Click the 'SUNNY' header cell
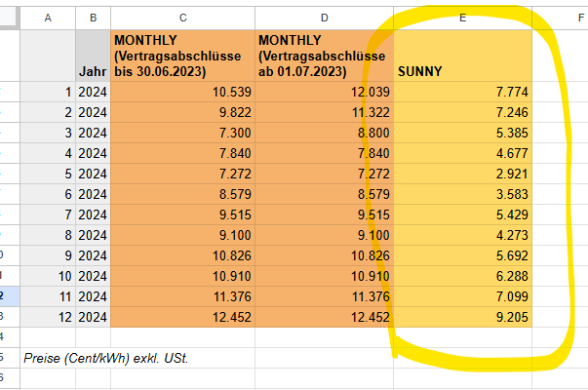 coord(463,56)
